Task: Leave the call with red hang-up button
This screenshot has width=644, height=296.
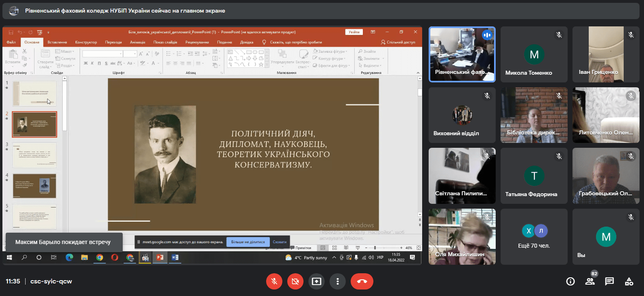Action: (x=362, y=281)
